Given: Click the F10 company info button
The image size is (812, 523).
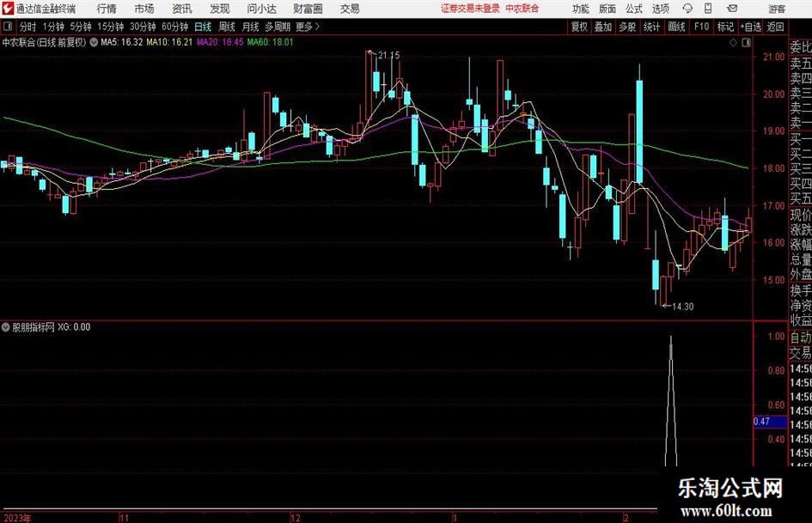Looking at the screenshot, I should click(x=702, y=27).
